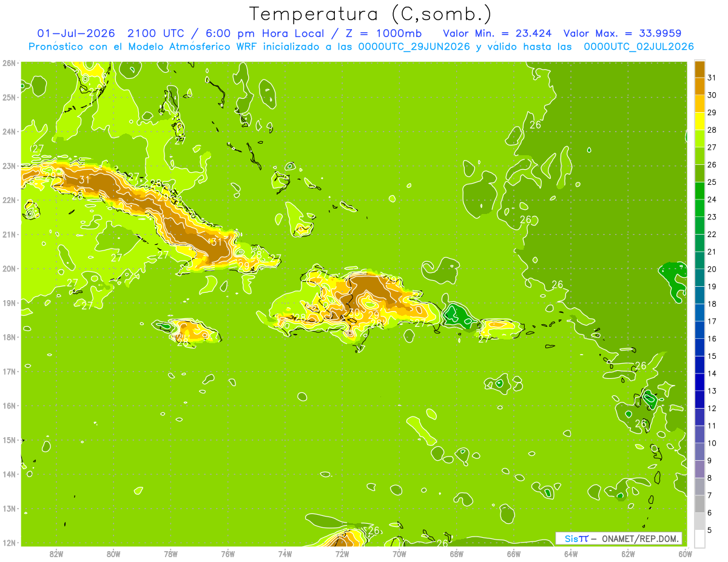Screen dimensions: 728x562
Task: Click the "24N" latitude axis label
Action: pos(9,131)
